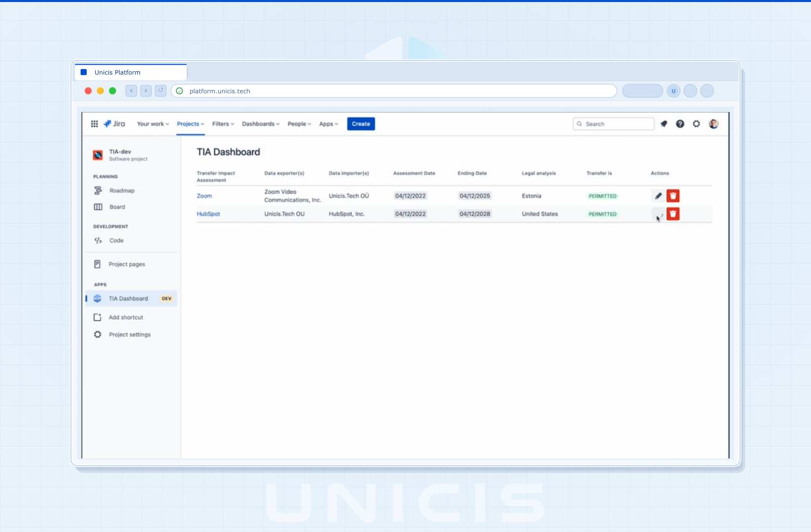Click the secure site icon in address bar
This screenshot has height=532, width=811.
179,91
